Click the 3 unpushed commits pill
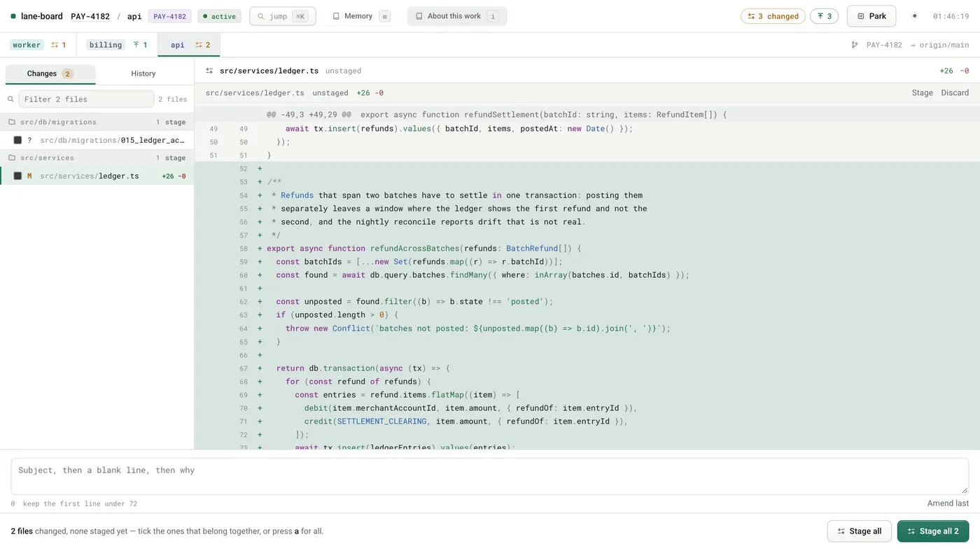 [x=824, y=16]
